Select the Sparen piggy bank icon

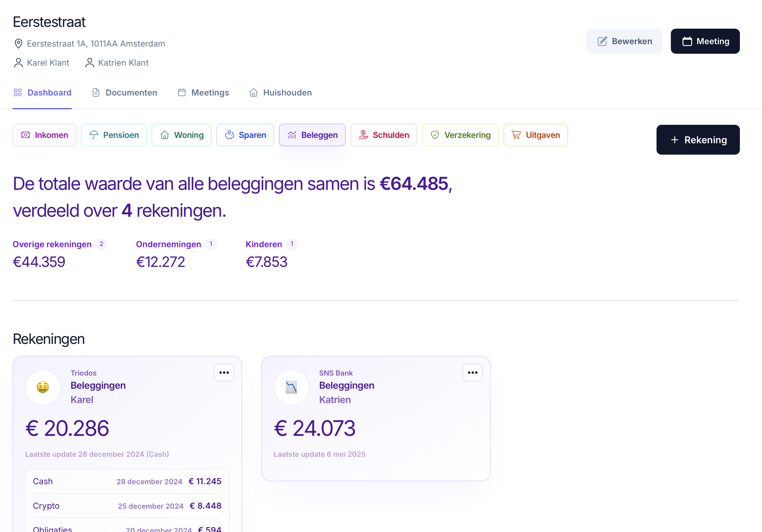pos(230,135)
